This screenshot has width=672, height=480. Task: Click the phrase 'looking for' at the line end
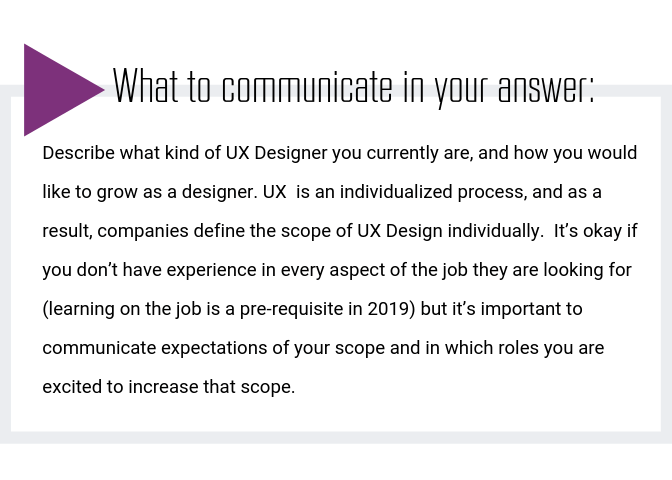tap(588, 270)
